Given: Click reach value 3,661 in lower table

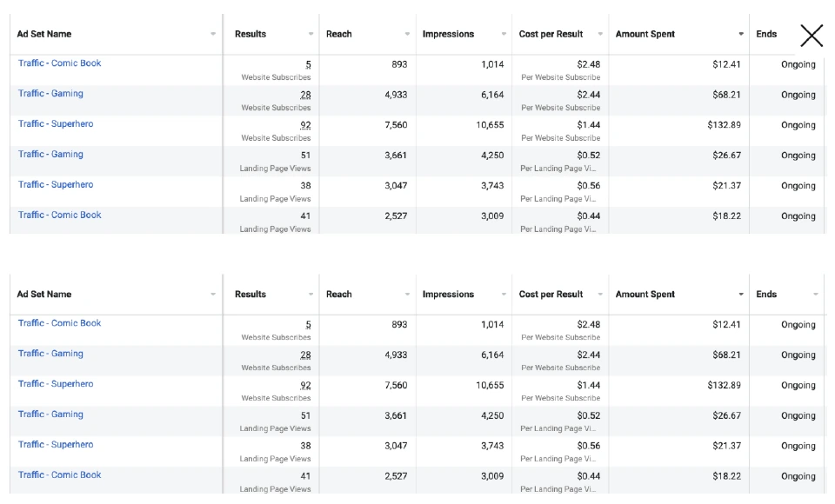Looking at the screenshot, I should [396, 415].
